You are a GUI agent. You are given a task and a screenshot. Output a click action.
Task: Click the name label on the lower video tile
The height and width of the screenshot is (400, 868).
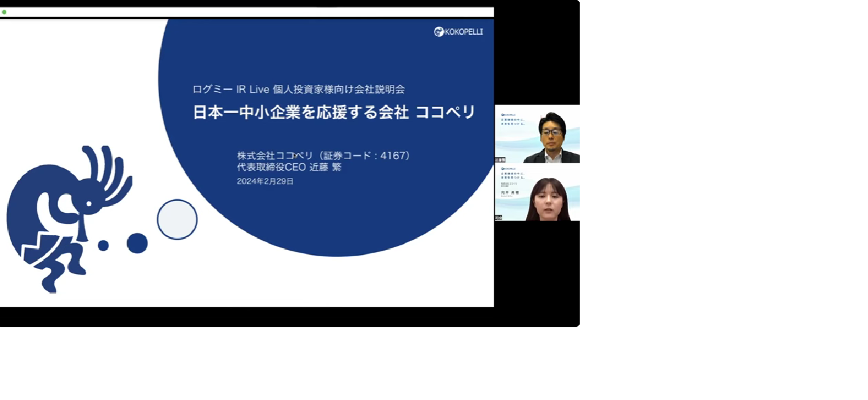[499, 218]
